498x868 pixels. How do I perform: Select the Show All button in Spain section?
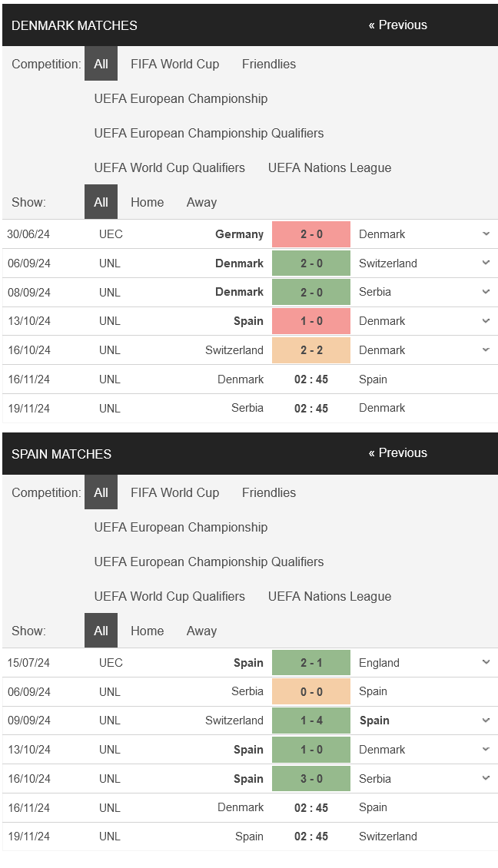(x=101, y=631)
